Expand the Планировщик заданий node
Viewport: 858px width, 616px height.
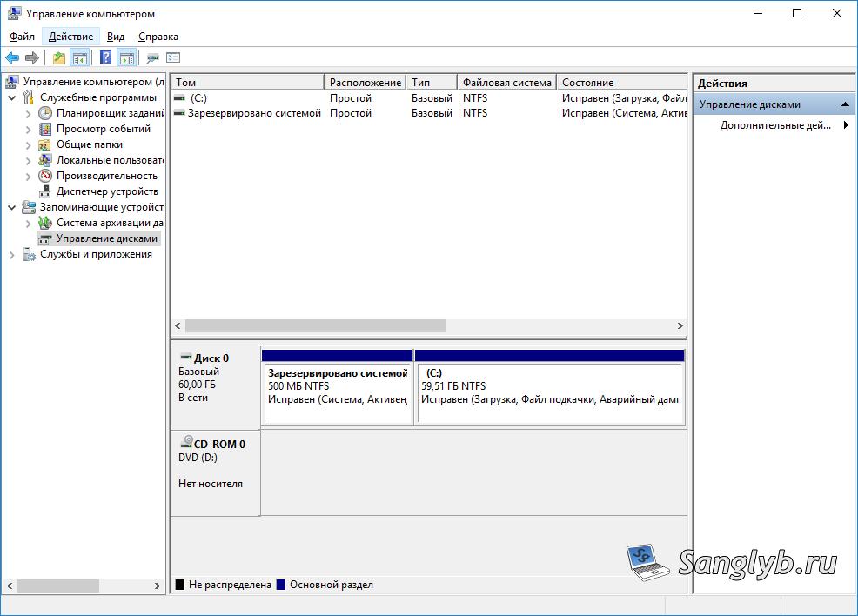(29, 114)
